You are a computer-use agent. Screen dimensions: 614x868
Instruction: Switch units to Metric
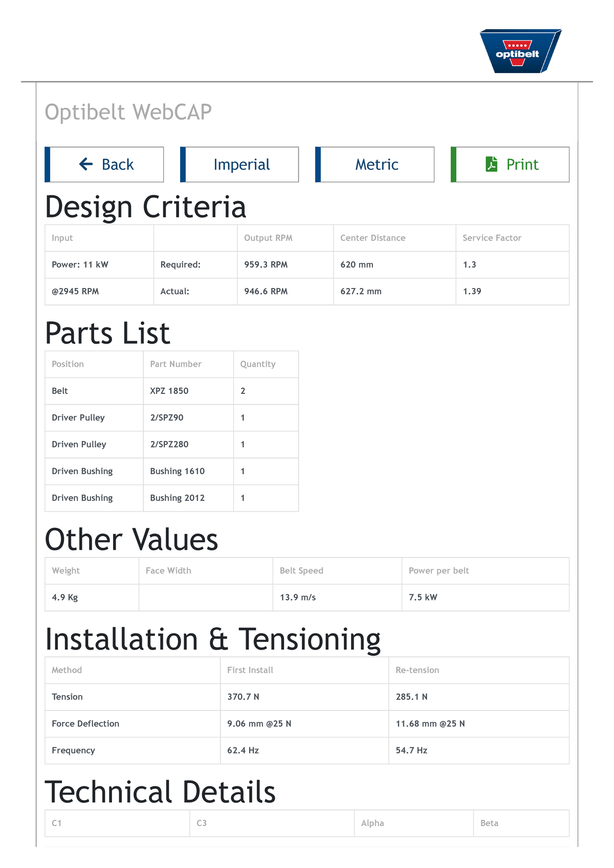point(375,165)
